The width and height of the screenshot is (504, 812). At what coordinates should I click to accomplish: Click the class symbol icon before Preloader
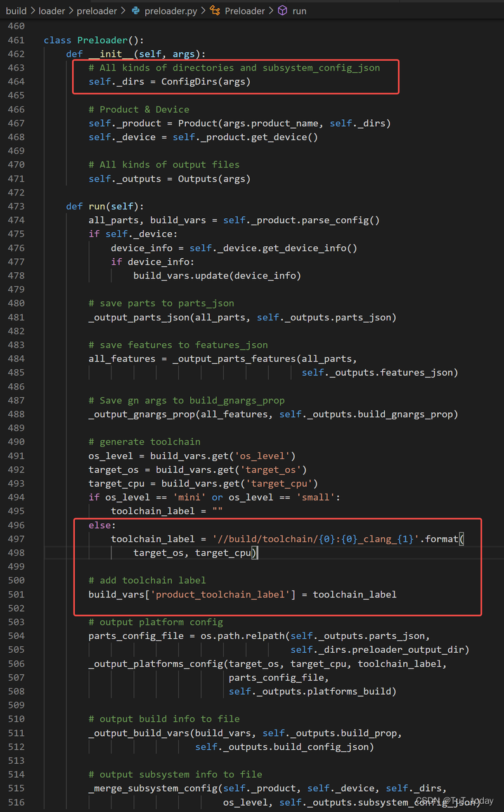[215, 11]
